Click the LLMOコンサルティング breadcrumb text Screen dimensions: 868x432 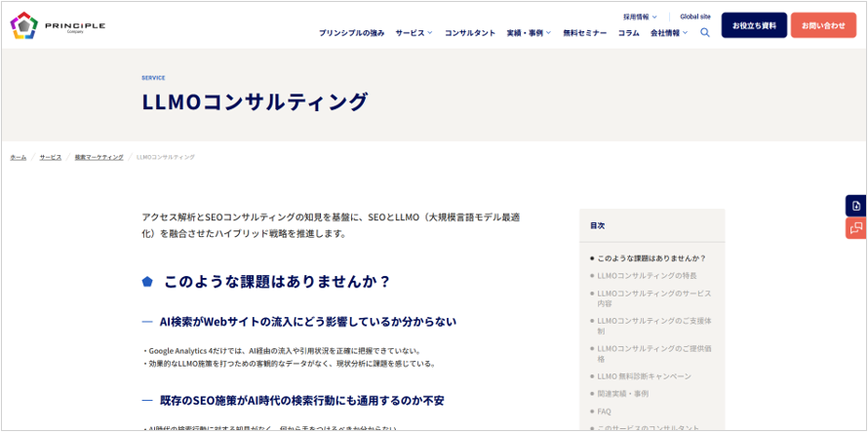166,157
